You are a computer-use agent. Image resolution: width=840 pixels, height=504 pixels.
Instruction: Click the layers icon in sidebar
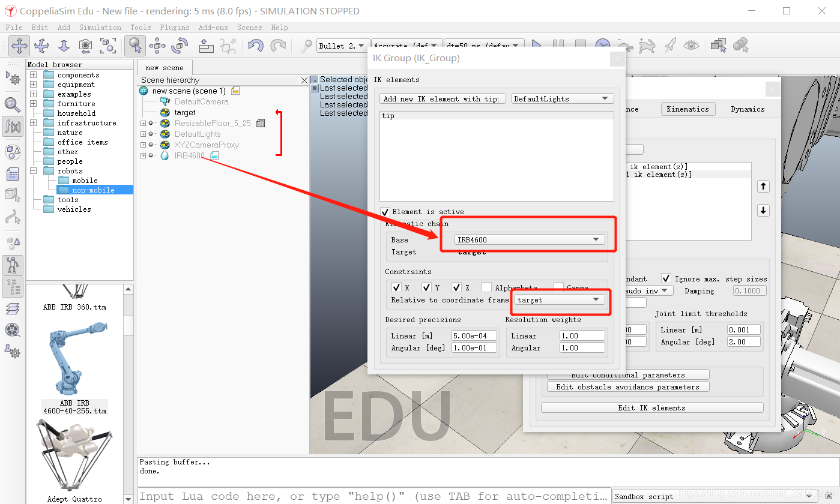pyautogui.click(x=13, y=308)
